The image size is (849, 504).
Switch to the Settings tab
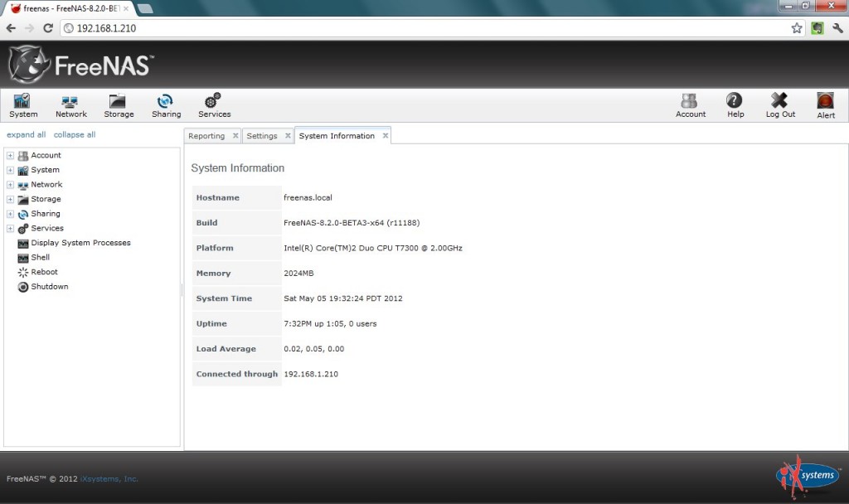tap(264, 135)
